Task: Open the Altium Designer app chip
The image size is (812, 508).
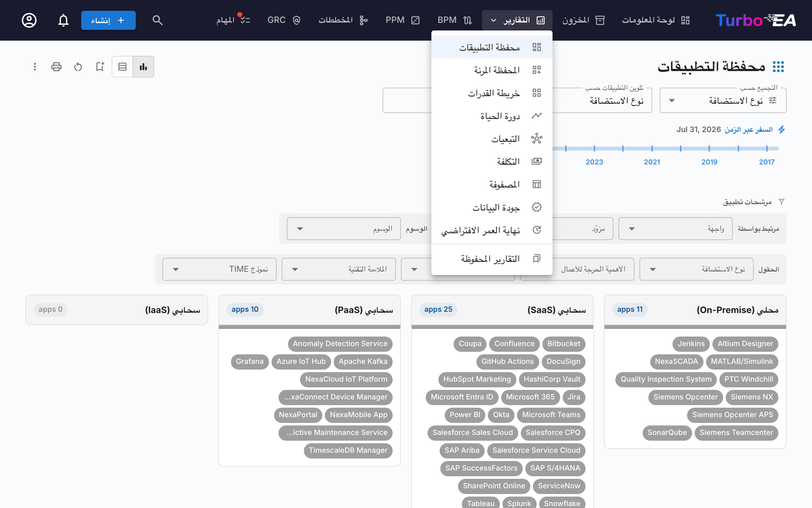Action: click(x=745, y=344)
